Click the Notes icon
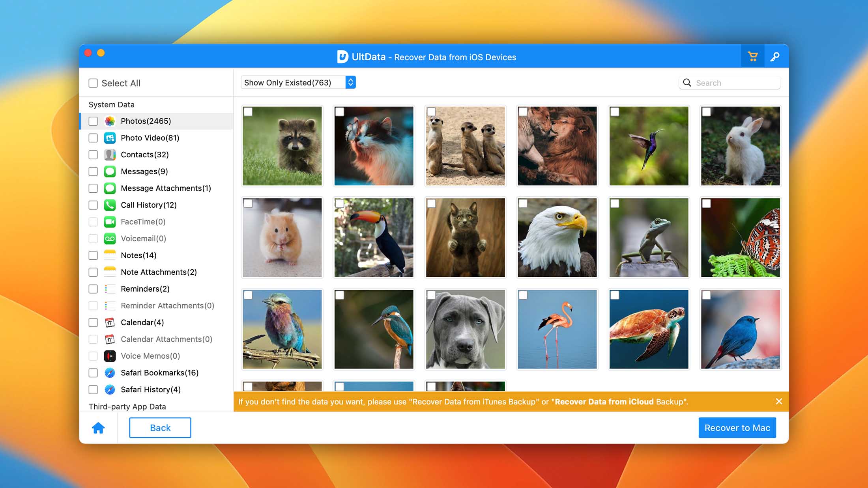Viewport: 868px width, 488px height. (x=110, y=255)
